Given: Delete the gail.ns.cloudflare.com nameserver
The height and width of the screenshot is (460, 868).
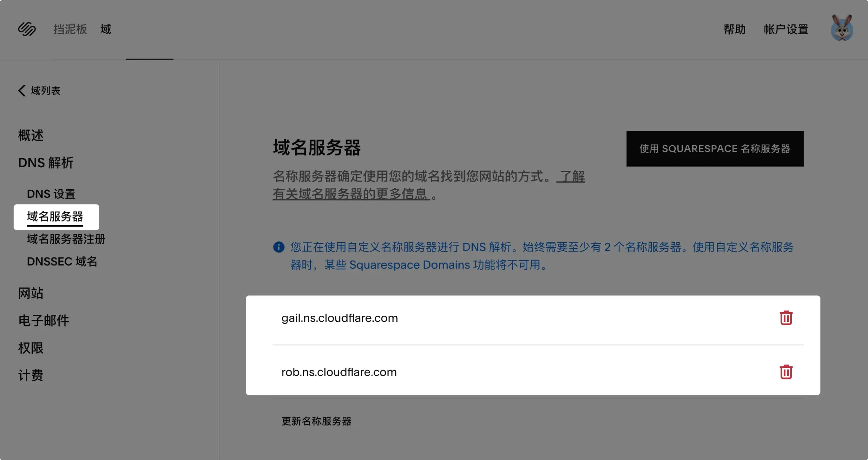Looking at the screenshot, I should coord(786,318).
